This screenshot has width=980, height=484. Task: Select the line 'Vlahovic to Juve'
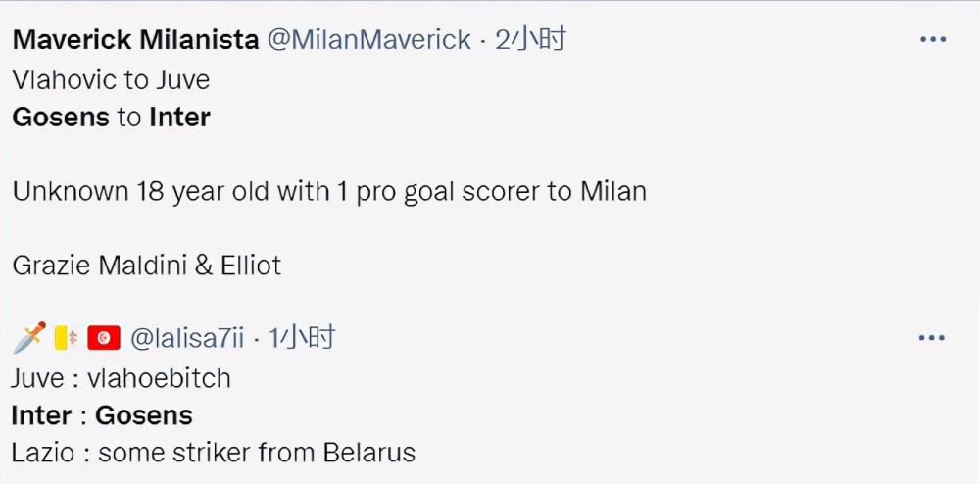pos(111,80)
